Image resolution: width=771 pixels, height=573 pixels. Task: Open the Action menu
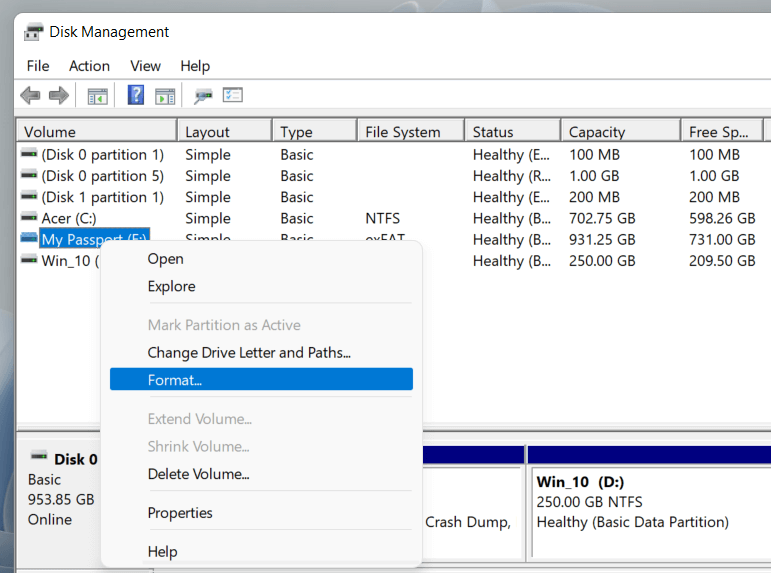pyautogui.click(x=89, y=66)
